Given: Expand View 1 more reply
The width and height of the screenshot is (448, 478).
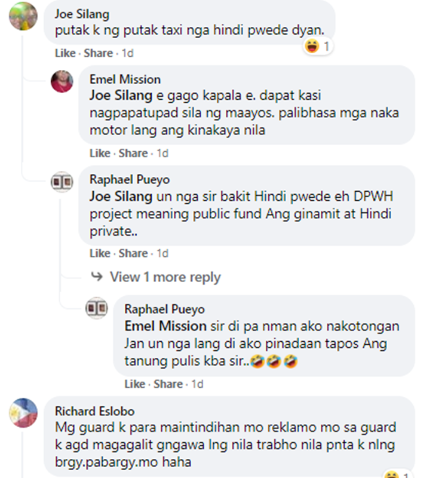Looking at the screenshot, I should click(x=165, y=277).
